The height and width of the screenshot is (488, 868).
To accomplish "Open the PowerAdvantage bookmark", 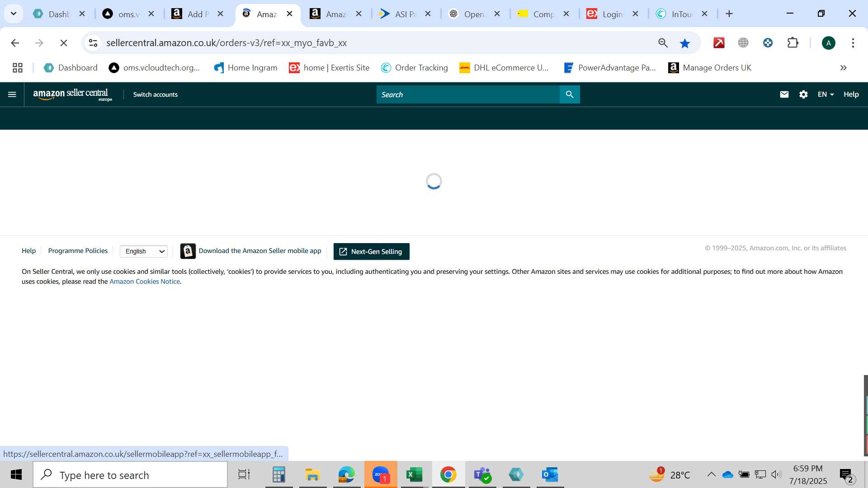I will 609,68.
